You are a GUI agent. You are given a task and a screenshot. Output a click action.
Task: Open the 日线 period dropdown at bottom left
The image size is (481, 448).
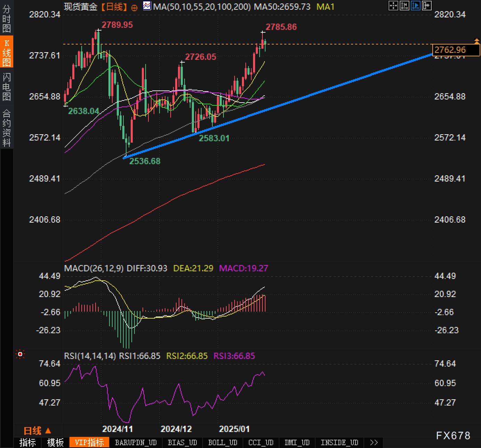point(37,431)
